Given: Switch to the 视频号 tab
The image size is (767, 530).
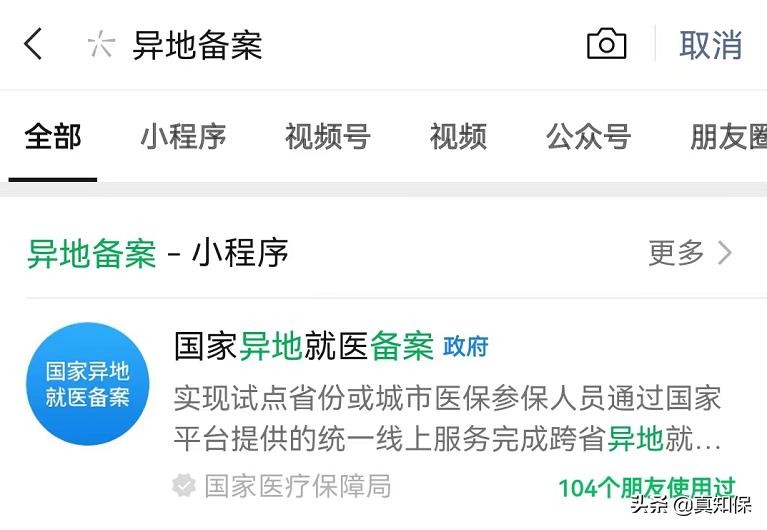Looking at the screenshot, I should tap(327, 137).
